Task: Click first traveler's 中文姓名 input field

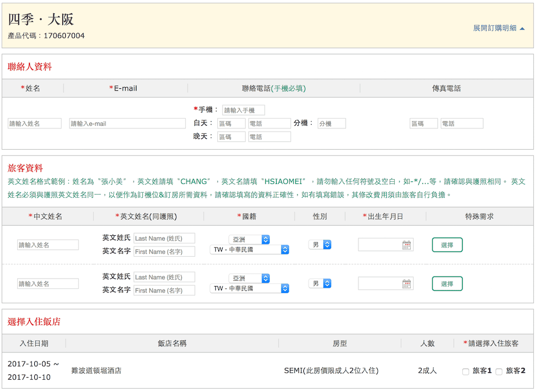Action: [48, 245]
